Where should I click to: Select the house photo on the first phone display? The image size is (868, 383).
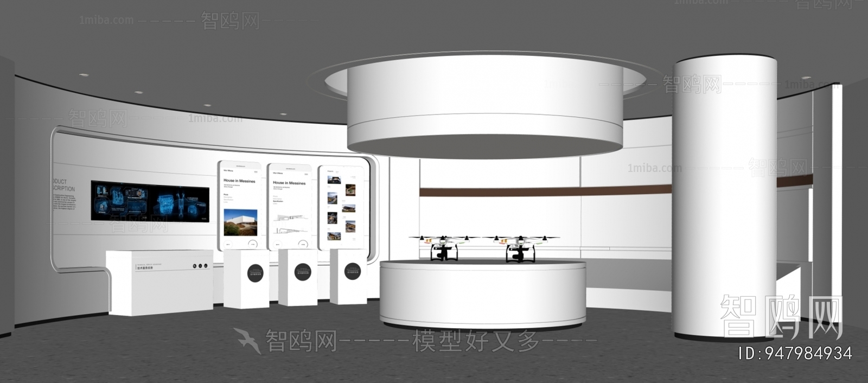point(239,222)
